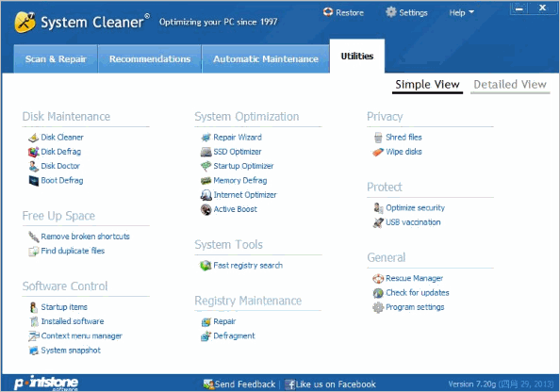This screenshot has height=392, width=560.
Task: Open Internet Optimizer link
Action: (x=245, y=195)
